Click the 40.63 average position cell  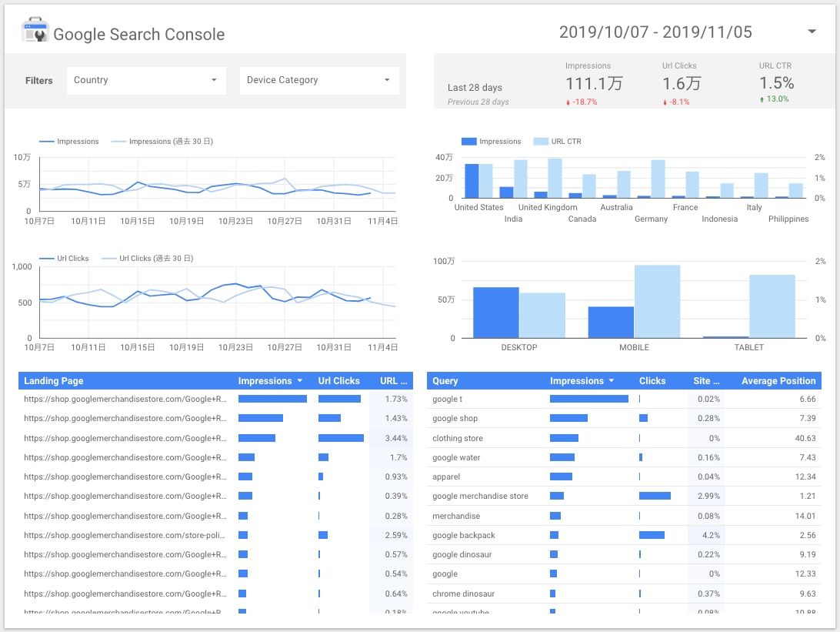(805, 438)
